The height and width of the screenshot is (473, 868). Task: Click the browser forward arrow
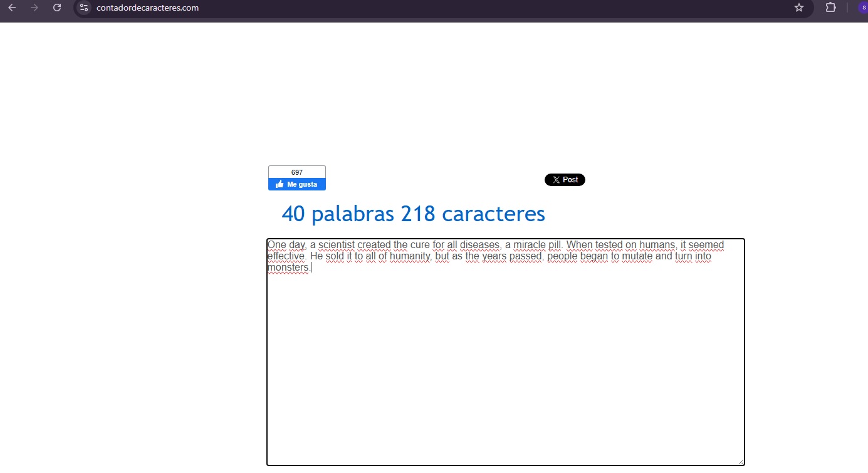click(x=34, y=8)
